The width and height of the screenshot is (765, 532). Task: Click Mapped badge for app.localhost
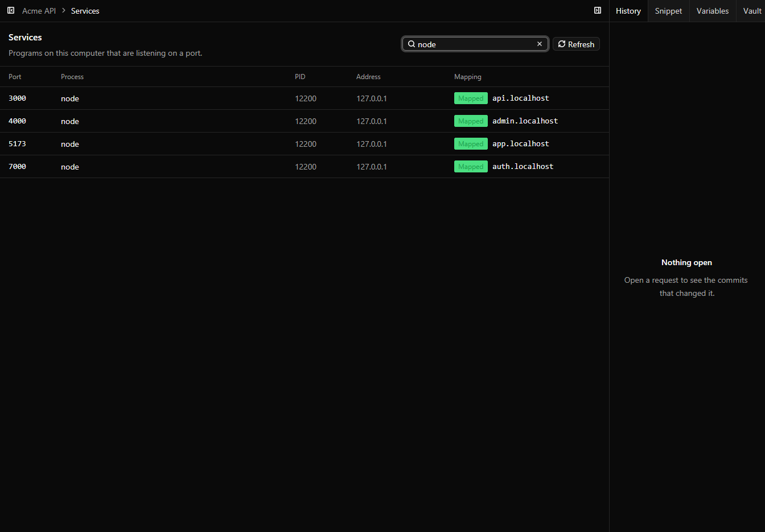click(x=471, y=144)
